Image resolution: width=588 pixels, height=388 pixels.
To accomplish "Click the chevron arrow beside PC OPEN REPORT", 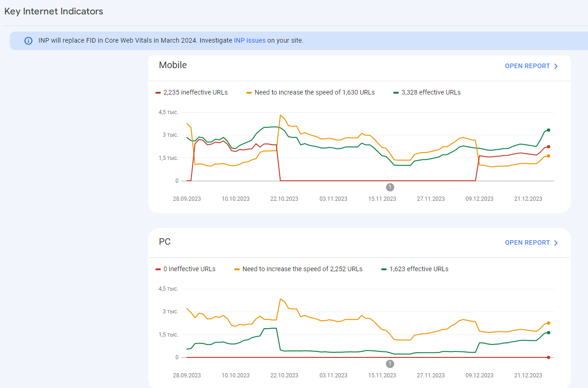I will pos(556,243).
